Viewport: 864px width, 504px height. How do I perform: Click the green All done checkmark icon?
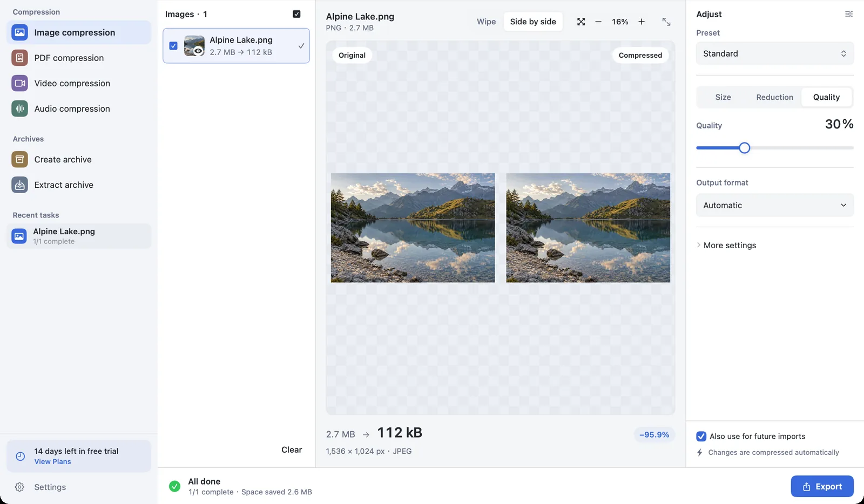pyautogui.click(x=174, y=486)
